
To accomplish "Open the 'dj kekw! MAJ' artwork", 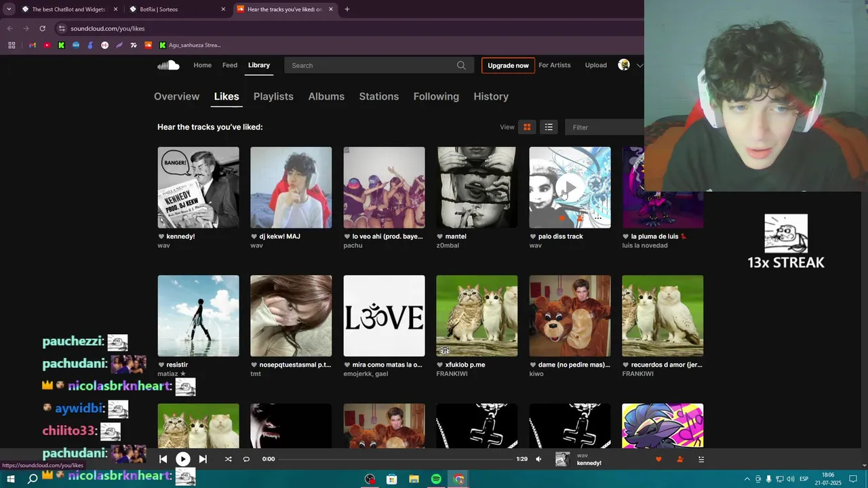I will (x=291, y=188).
